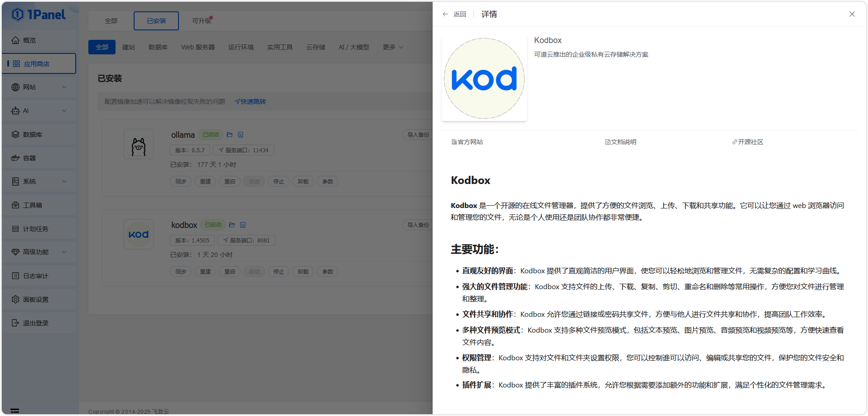Open the ollama install folder icon
868x416 pixels.
pos(230,135)
